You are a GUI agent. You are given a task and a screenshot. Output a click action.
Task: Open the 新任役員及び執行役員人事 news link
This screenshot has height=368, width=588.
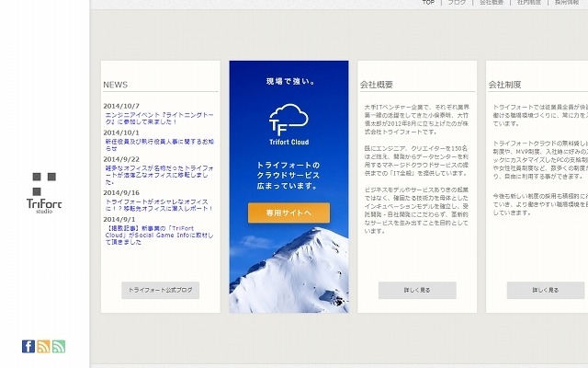point(159,145)
